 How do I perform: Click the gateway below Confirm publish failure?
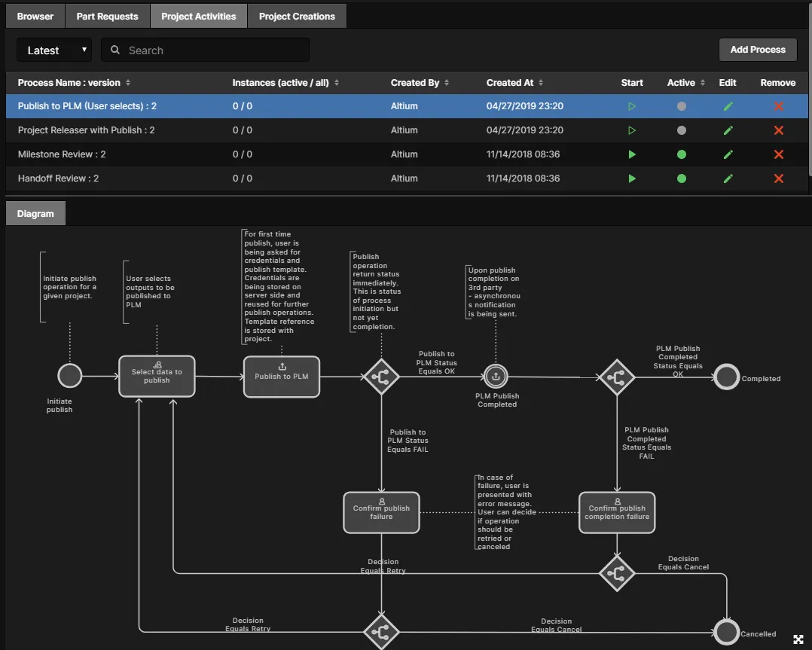click(x=382, y=632)
